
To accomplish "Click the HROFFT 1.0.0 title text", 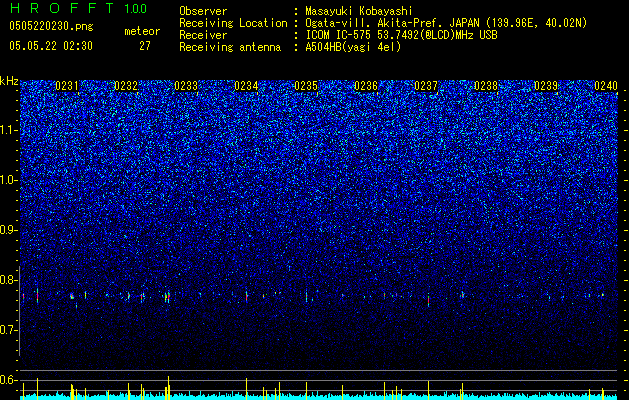I will (x=78, y=8).
